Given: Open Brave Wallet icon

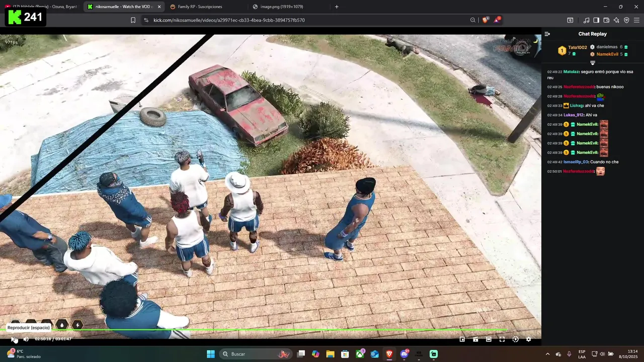Looking at the screenshot, I should (606, 20).
